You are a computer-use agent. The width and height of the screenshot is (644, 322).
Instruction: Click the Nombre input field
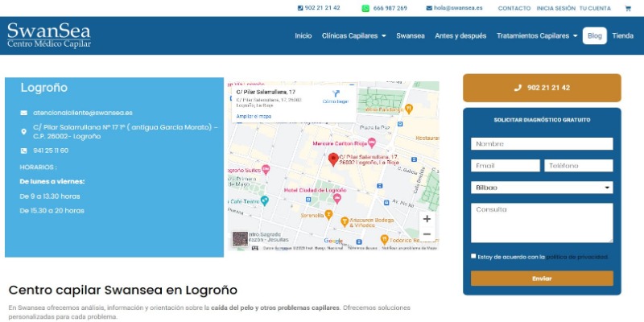(541, 144)
